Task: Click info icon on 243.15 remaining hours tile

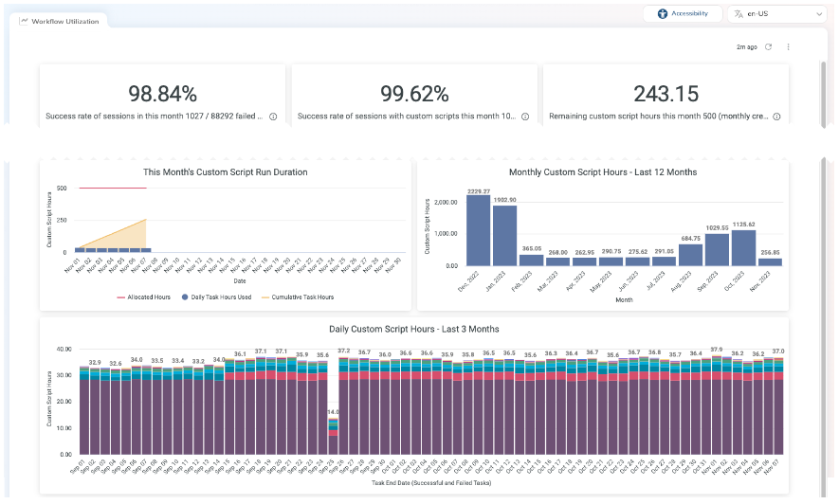Action: [x=776, y=117]
